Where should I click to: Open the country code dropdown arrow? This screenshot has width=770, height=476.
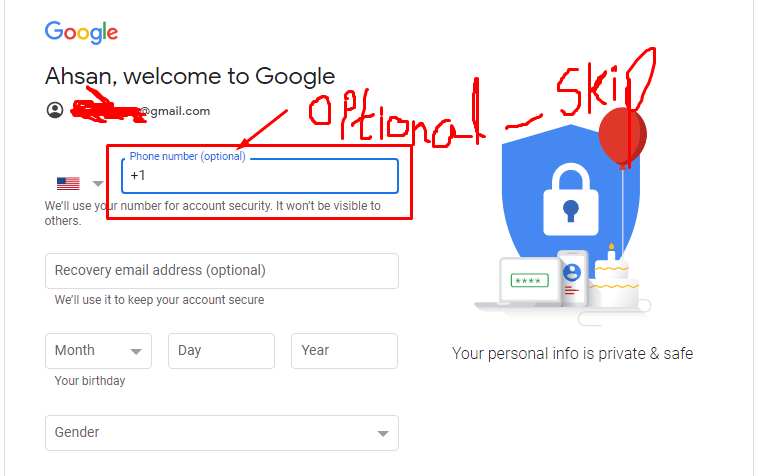coord(98,184)
